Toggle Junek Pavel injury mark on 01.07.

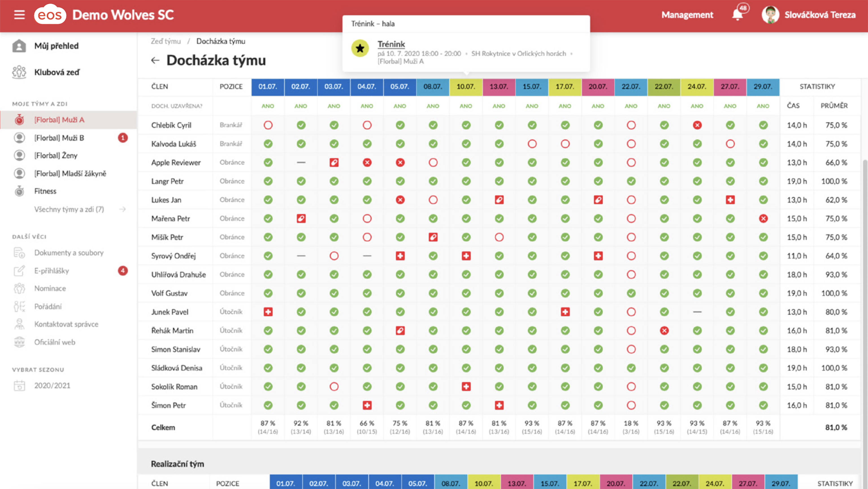pyautogui.click(x=268, y=312)
